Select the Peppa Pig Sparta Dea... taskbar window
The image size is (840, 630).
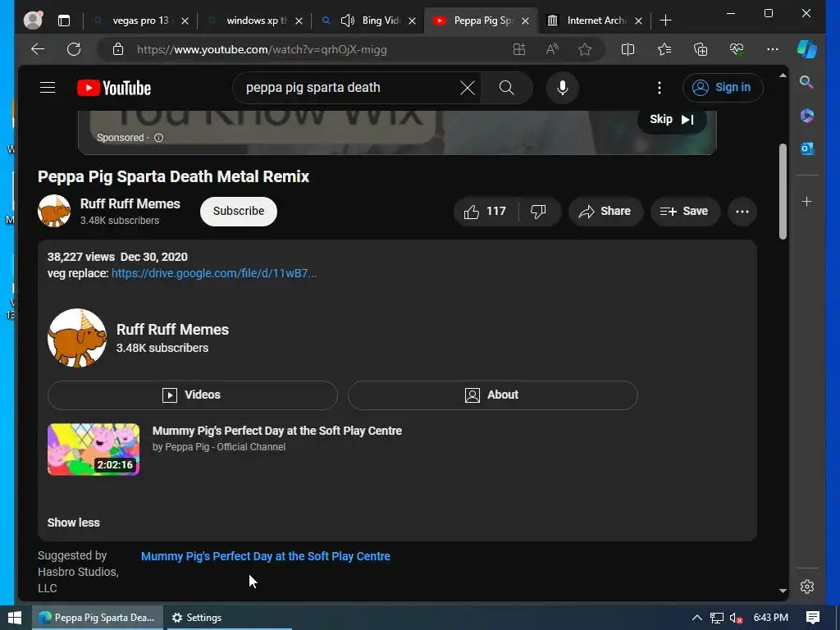tap(97, 618)
